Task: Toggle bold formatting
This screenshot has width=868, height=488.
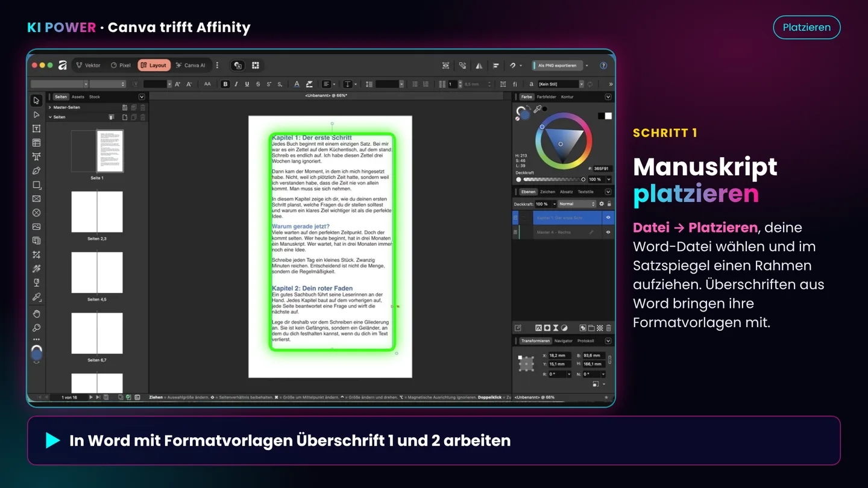Action: pos(225,84)
